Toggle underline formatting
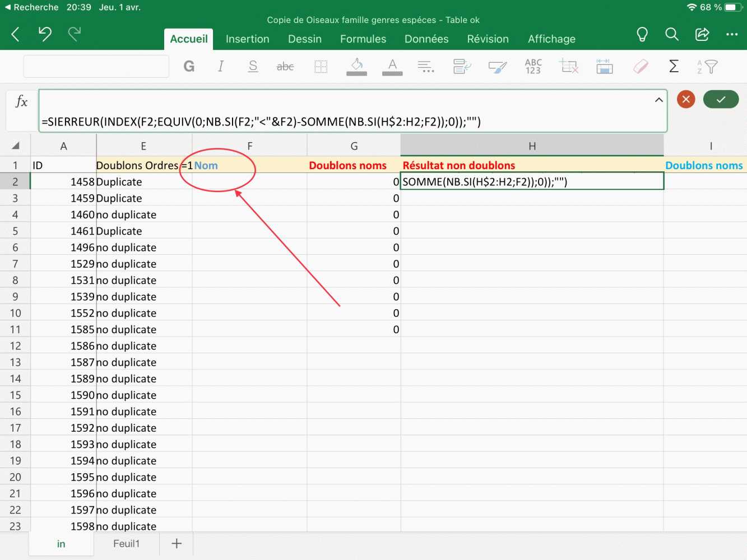The width and height of the screenshot is (747, 560). click(x=253, y=67)
